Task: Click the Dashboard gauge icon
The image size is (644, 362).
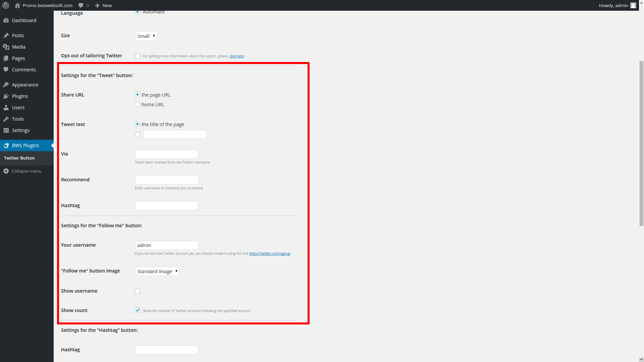Action: point(6,20)
